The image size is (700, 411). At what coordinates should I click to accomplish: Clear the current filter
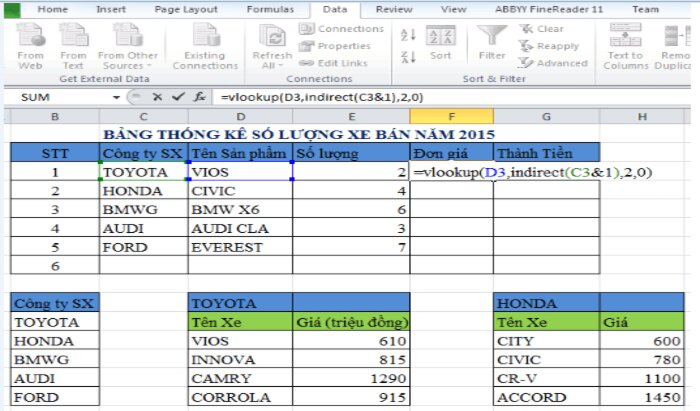tap(542, 29)
